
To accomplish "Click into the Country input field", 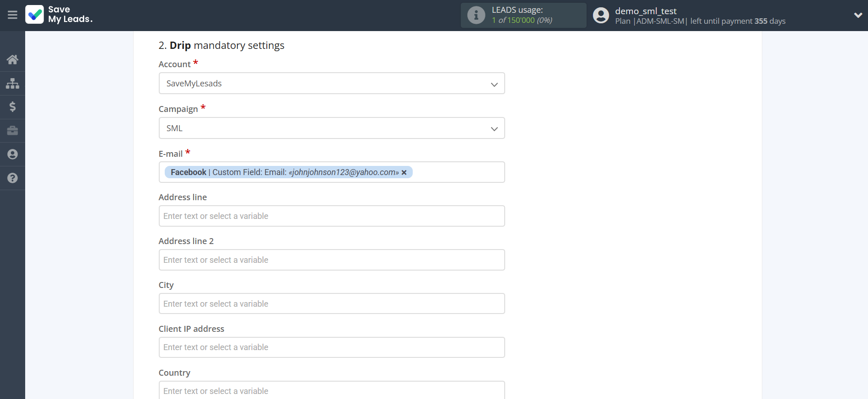I will tap(331, 391).
